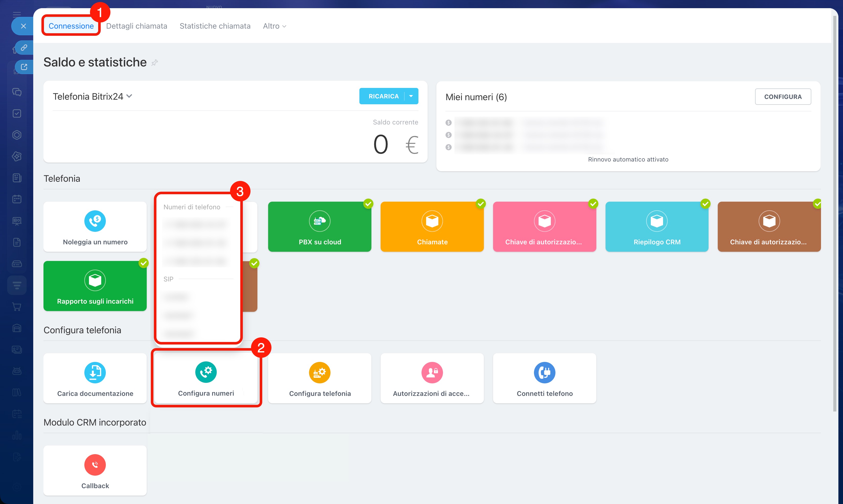This screenshot has height=504, width=843.
Task: Open Carica documentazione tile
Action: pyautogui.click(x=95, y=378)
